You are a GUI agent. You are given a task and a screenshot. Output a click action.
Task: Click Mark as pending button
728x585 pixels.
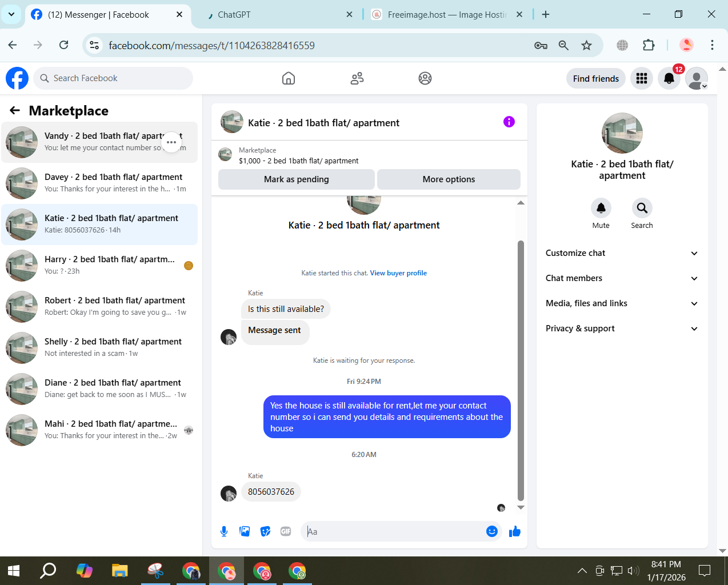pos(297,179)
